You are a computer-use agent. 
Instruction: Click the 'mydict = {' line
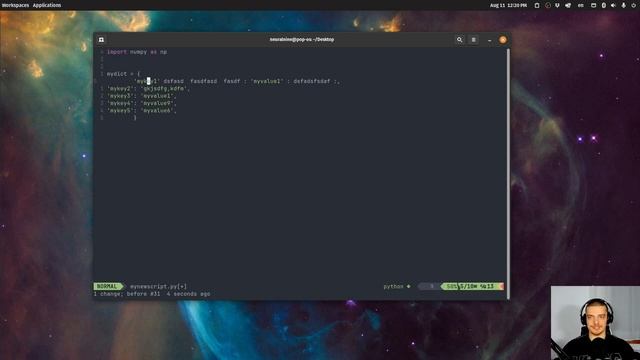(123, 74)
